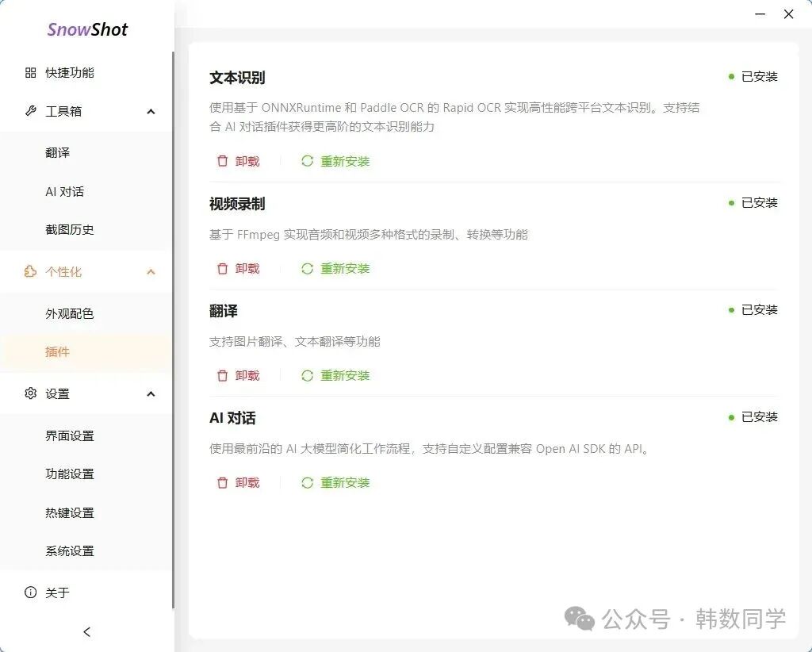812x652 pixels.
Task: Click the 视频录制 plugin title
Action: pos(237,204)
